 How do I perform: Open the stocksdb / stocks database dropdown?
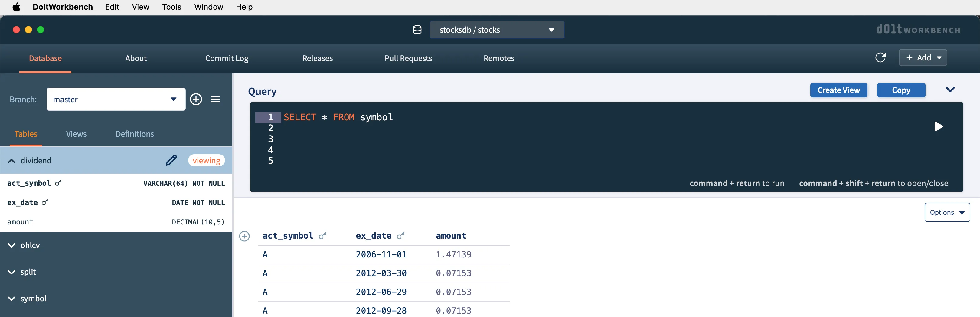(x=496, y=30)
